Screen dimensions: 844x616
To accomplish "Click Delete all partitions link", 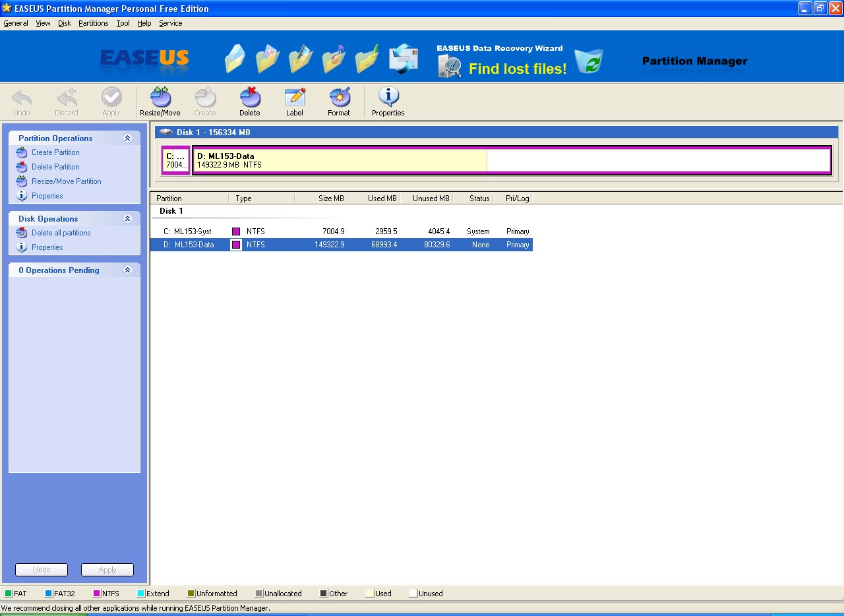I will (61, 233).
